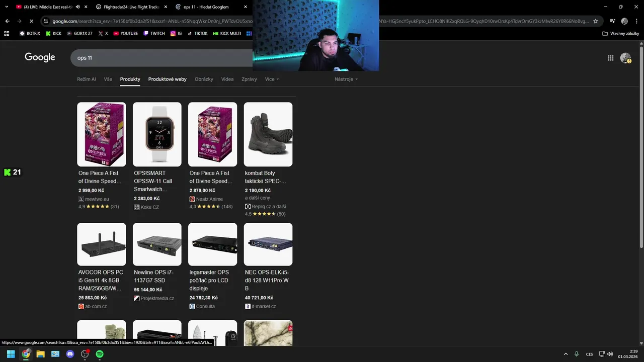Open the Všechny záložky bookmarks folder

click(621, 34)
